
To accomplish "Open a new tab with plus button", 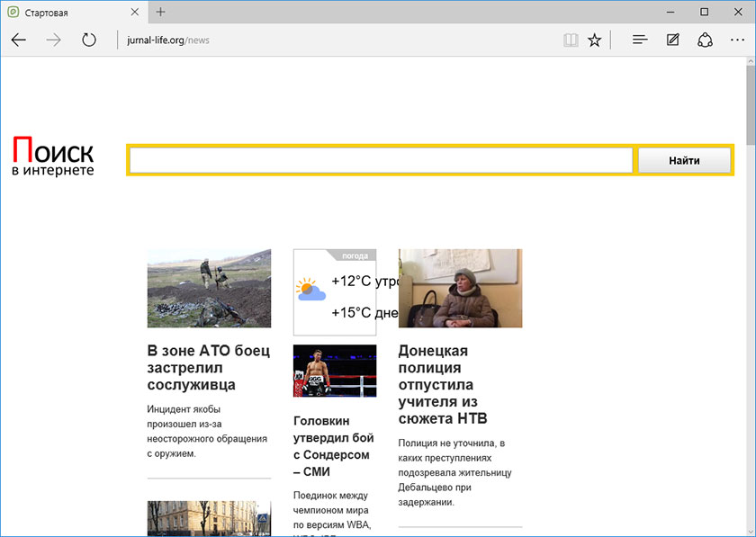I will 161,13.
